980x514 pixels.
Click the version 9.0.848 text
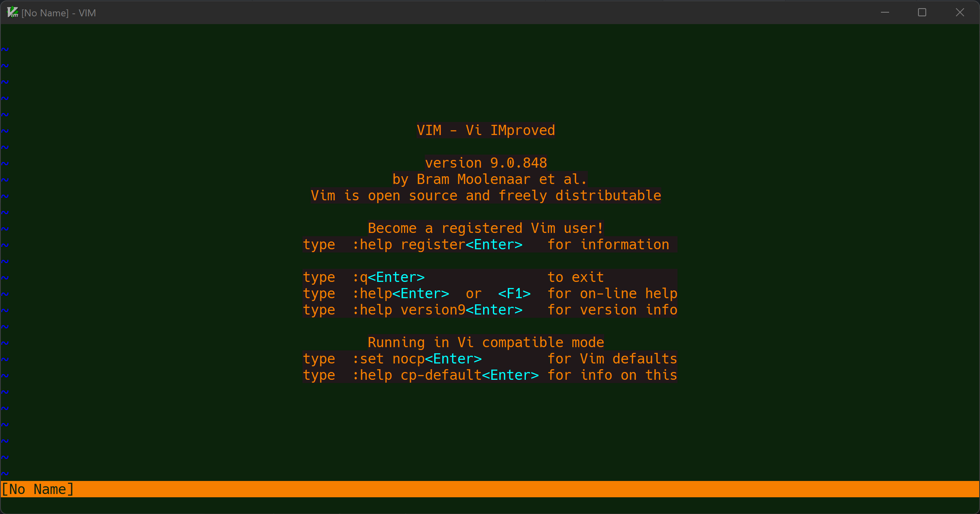(486, 163)
